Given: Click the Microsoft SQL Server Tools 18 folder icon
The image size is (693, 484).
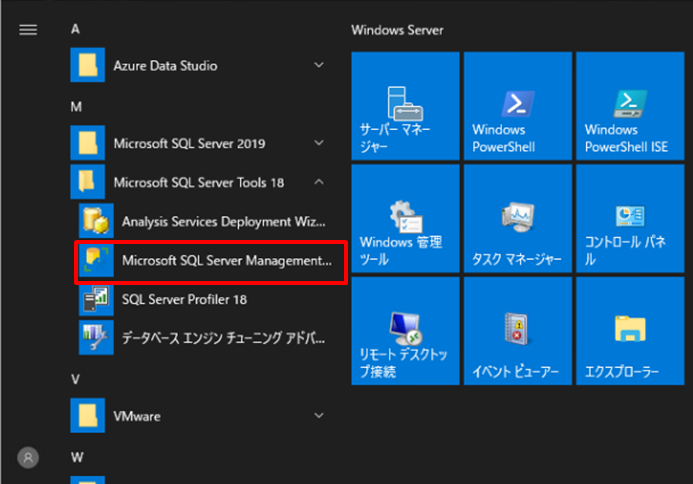Looking at the screenshot, I should coord(88,182).
